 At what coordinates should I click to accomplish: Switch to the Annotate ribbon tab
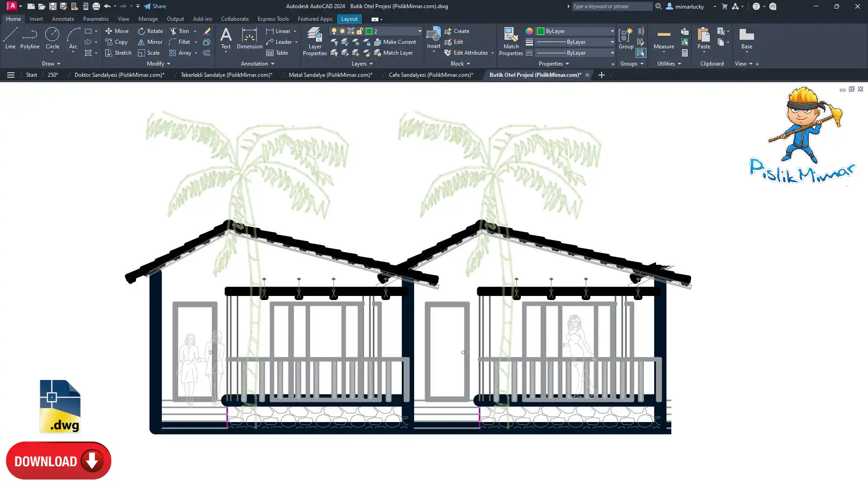coord(63,19)
